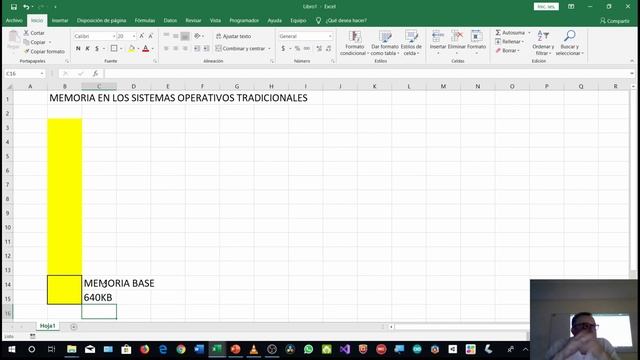Click the Cortar (cut) scissors icon
640x360 pixels.
pos(27,33)
